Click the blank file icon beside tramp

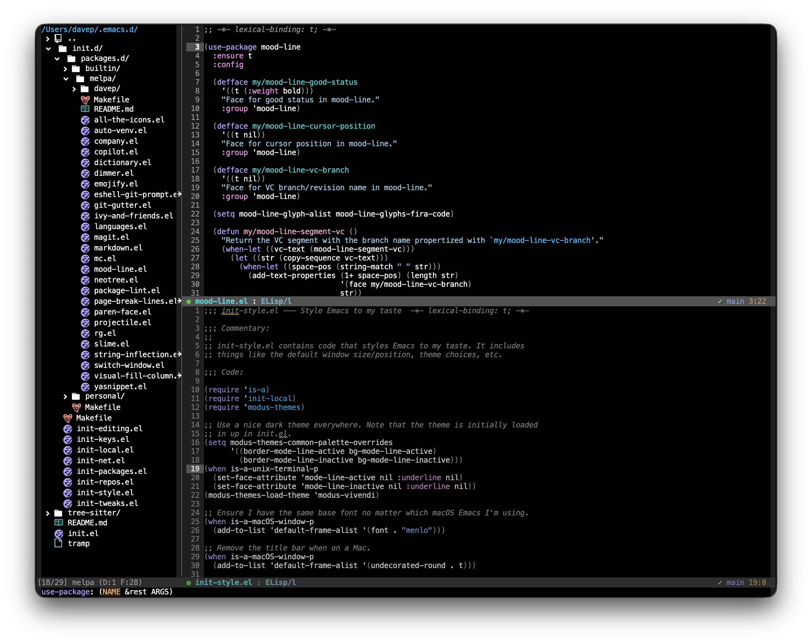[x=58, y=543]
